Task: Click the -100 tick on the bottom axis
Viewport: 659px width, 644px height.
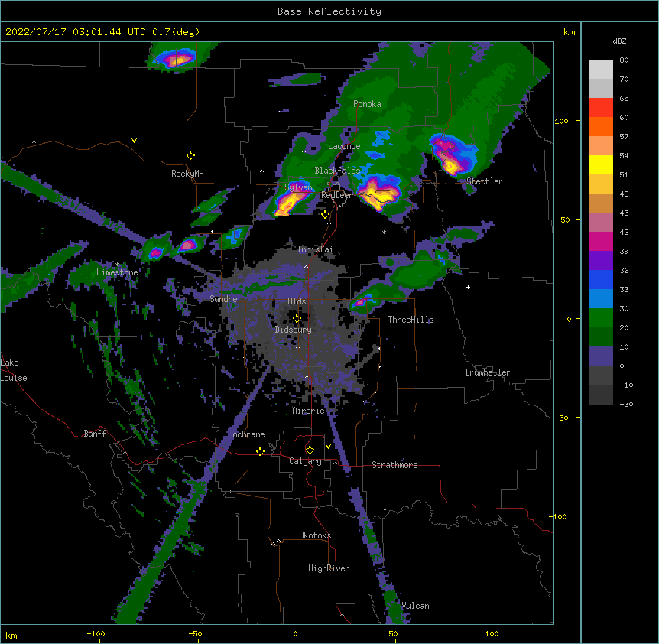Action: tap(96, 633)
